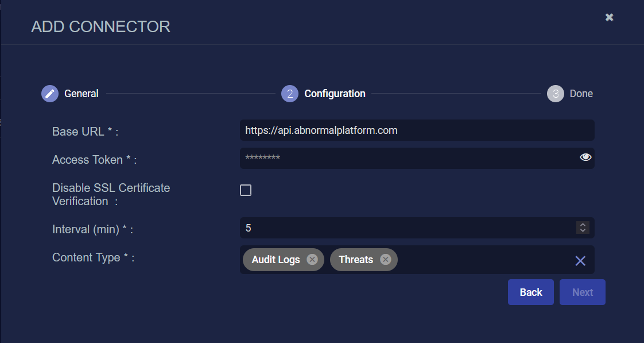Click the step 3 Done circle
Image resolution: width=644 pixels, height=343 pixels.
pos(555,94)
